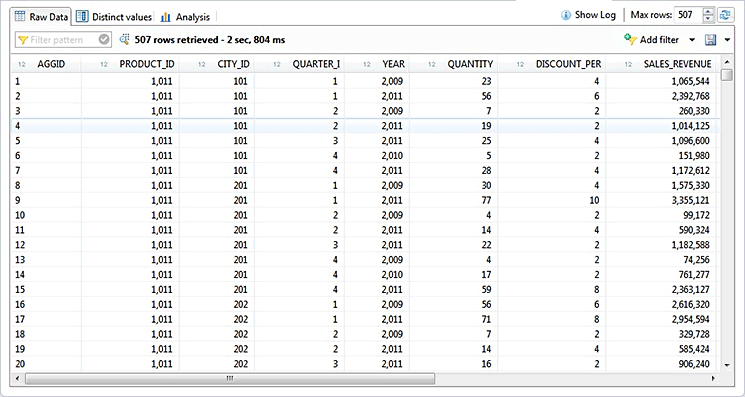Select AGGID cell with value 16
The image size is (745, 397).
tap(47, 304)
